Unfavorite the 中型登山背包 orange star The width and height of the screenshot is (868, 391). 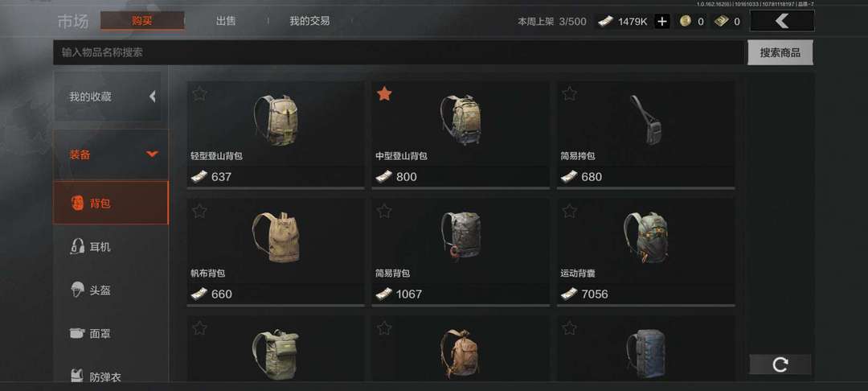(x=384, y=94)
